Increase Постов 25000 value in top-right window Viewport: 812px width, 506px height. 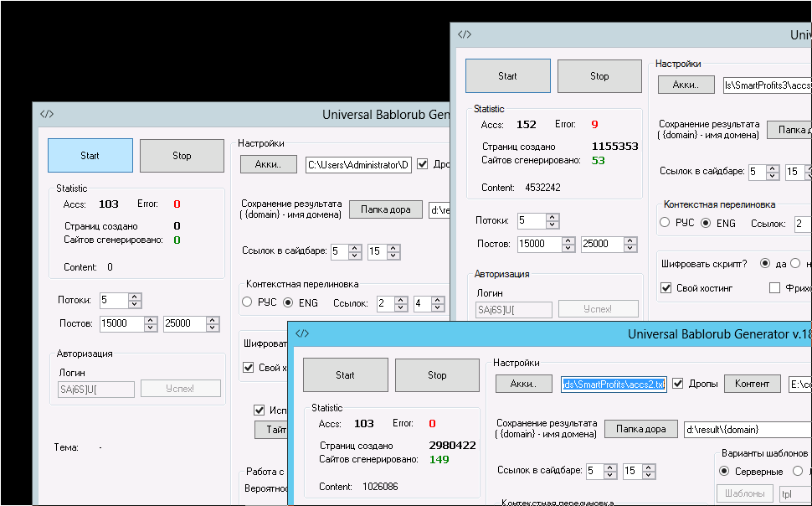630,240
